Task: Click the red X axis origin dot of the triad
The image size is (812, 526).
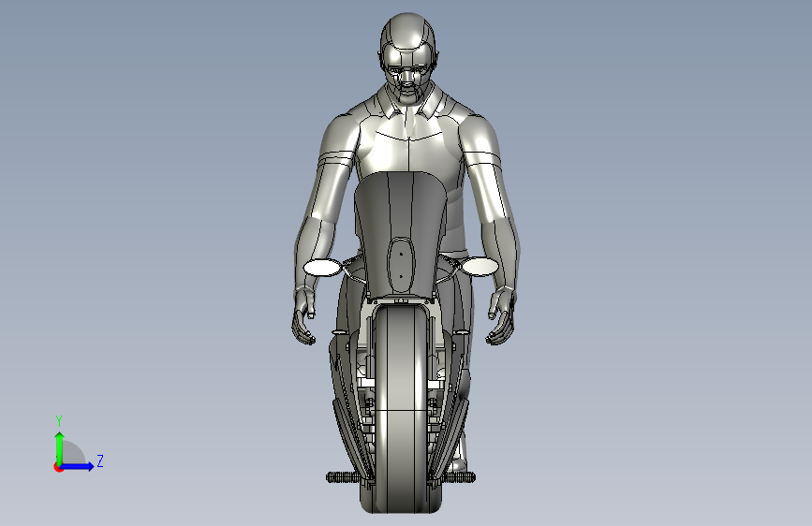Action: coord(58,468)
